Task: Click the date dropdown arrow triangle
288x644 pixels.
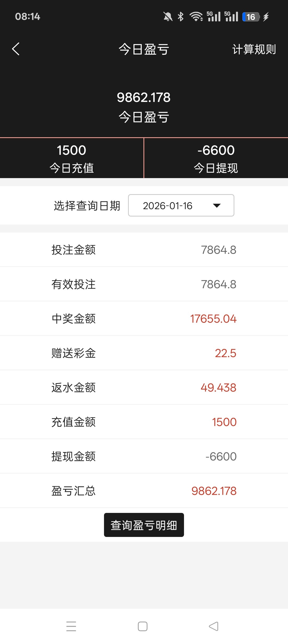Action: point(217,205)
